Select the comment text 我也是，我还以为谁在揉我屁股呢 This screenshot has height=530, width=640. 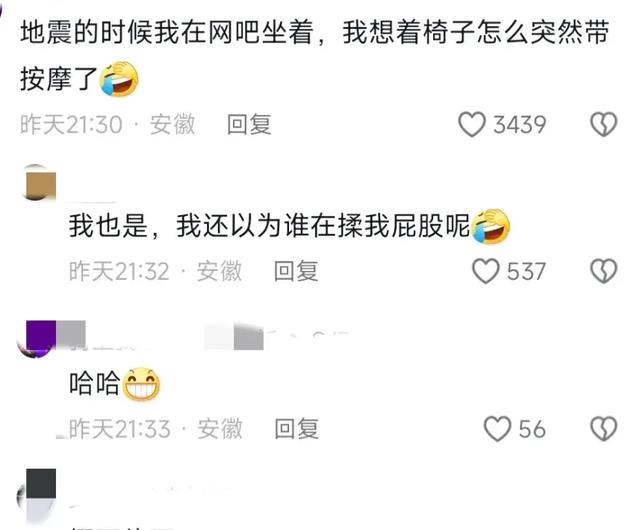(269, 226)
